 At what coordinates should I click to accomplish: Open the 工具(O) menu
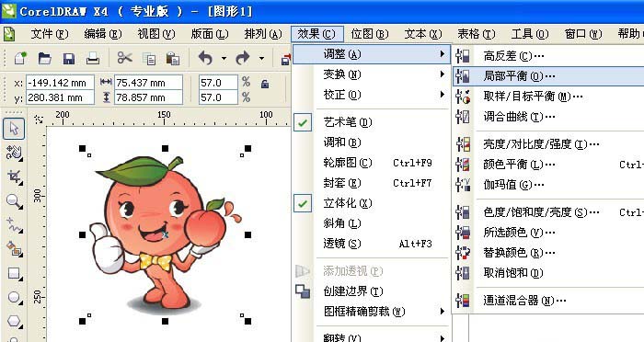530,34
